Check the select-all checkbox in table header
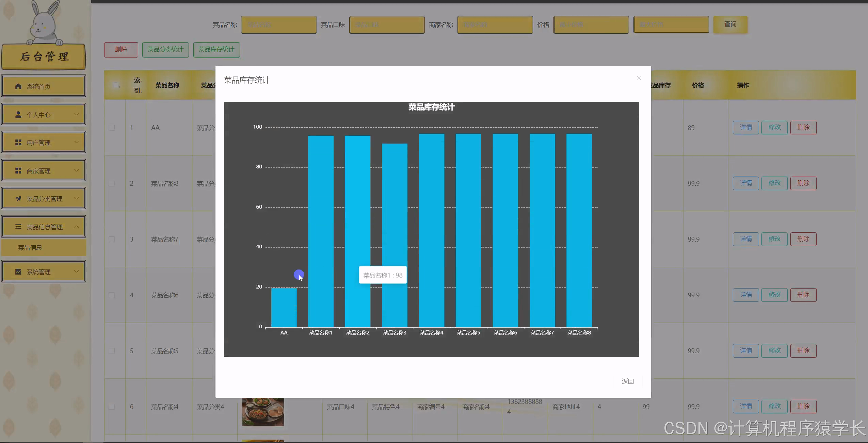Viewport: 868px width, 443px height. (x=116, y=85)
